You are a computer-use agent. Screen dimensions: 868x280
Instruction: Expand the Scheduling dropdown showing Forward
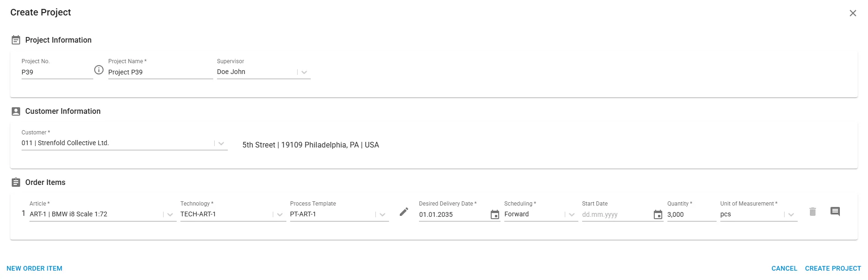572,214
